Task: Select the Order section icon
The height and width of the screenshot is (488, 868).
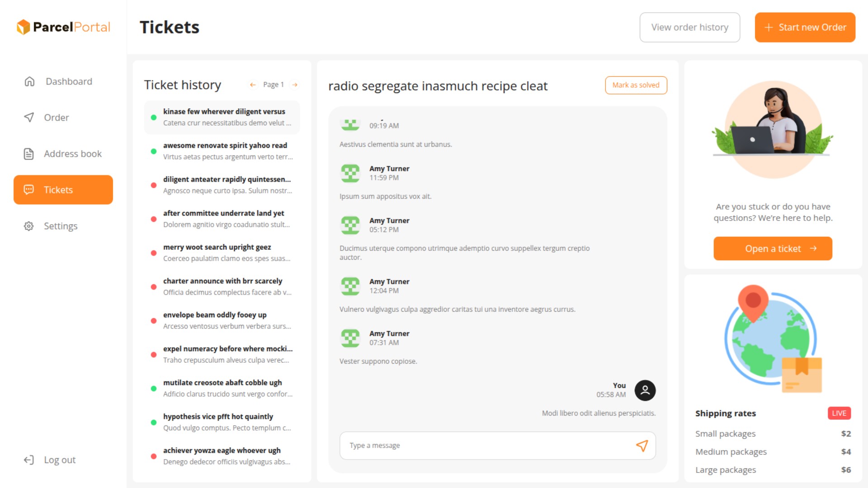Action: 29,117
